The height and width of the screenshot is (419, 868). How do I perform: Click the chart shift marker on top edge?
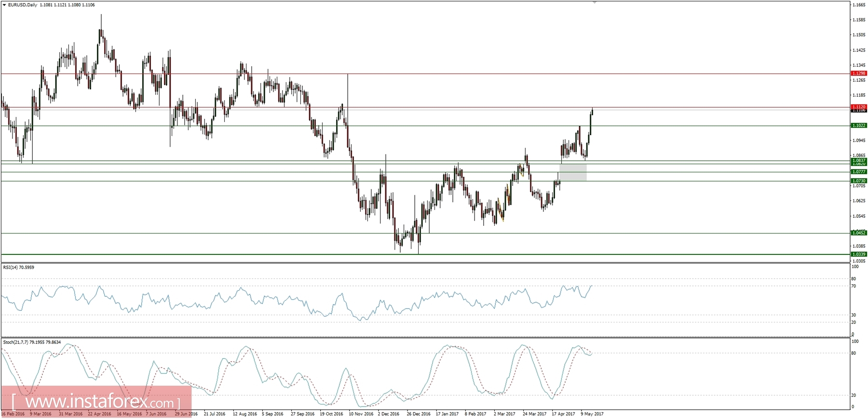(595, 2)
